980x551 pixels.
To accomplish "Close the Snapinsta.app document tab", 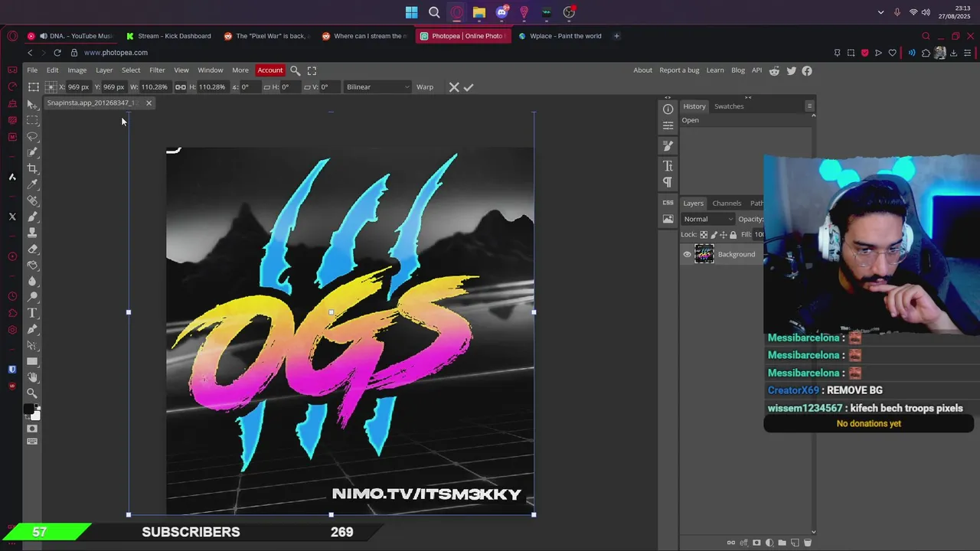I will pos(149,103).
